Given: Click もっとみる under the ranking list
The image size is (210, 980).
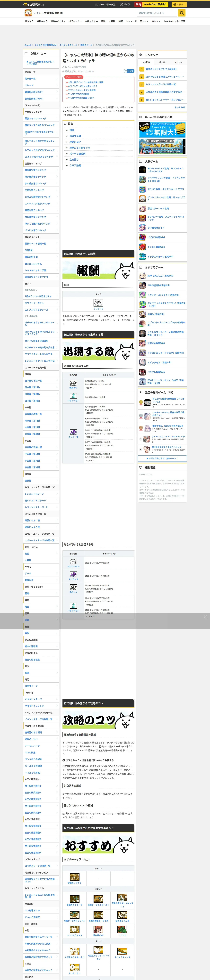Looking at the screenshot, I should coord(180,107).
